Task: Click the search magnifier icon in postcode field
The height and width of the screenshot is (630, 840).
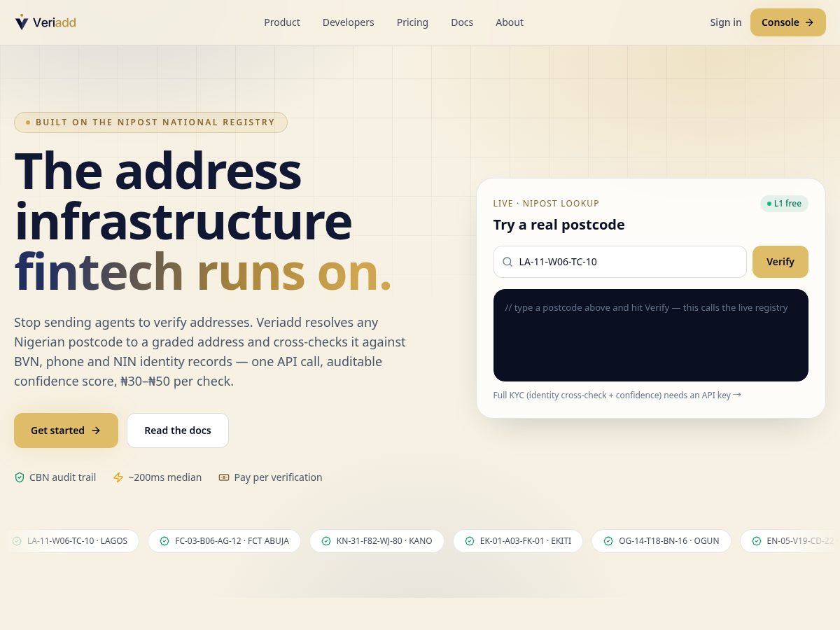Action: click(x=507, y=262)
